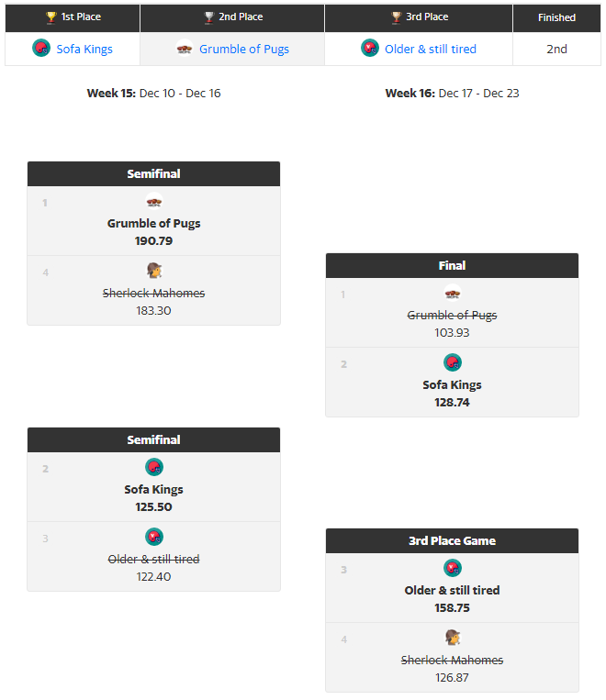Select Sofa Kings team name in Final
606x700 pixels.
[x=452, y=384]
